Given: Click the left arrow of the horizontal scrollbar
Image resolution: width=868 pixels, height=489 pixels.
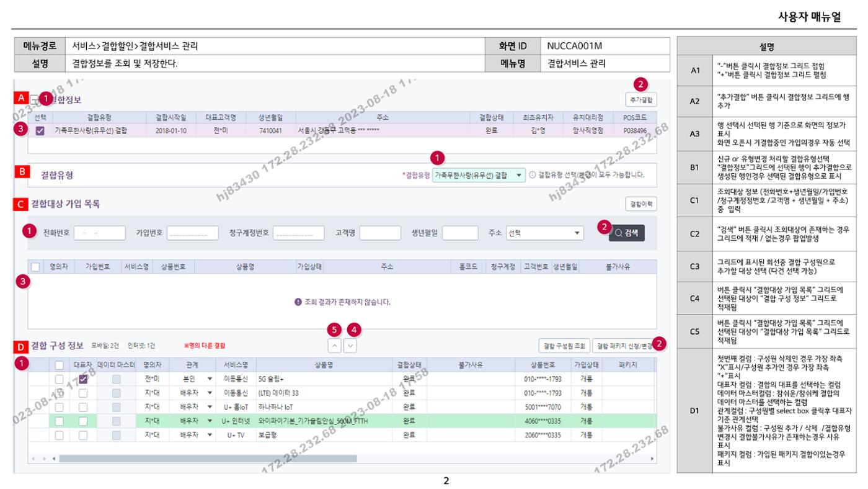Looking at the screenshot, I should coord(53,459).
